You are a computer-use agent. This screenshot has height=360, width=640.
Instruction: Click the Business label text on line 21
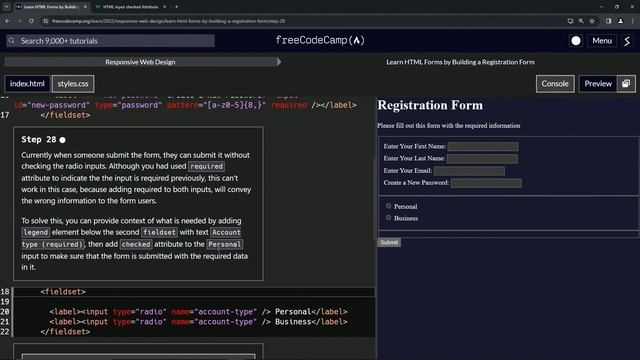[293, 322]
